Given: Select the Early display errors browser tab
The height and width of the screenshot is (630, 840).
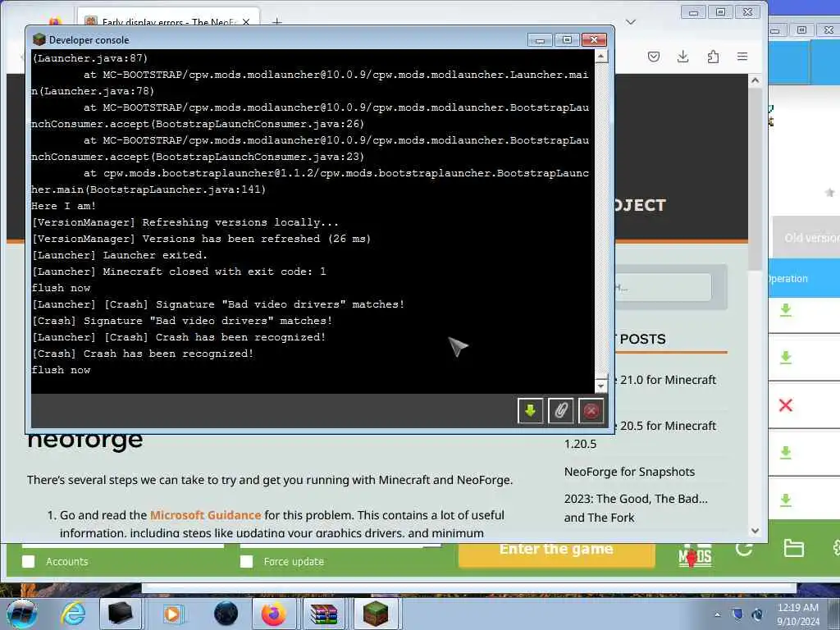Looking at the screenshot, I should coord(167,22).
